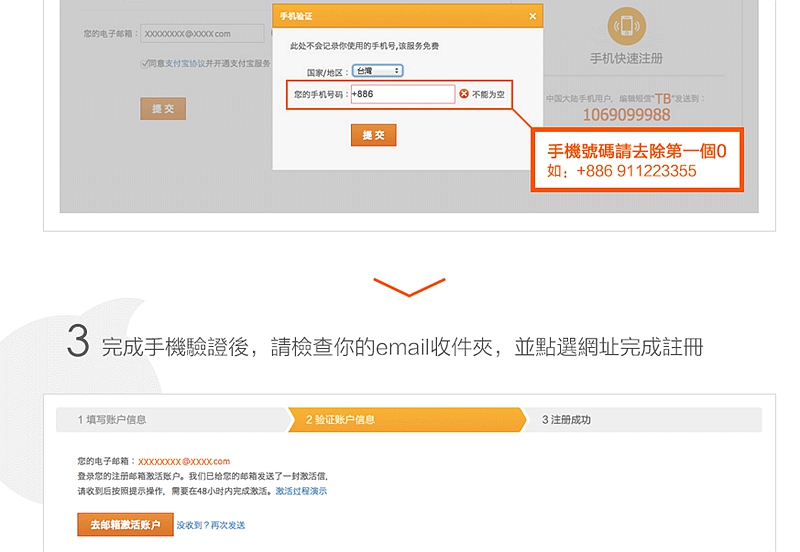Select step tab 1 填写账户信息

coord(172,420)
